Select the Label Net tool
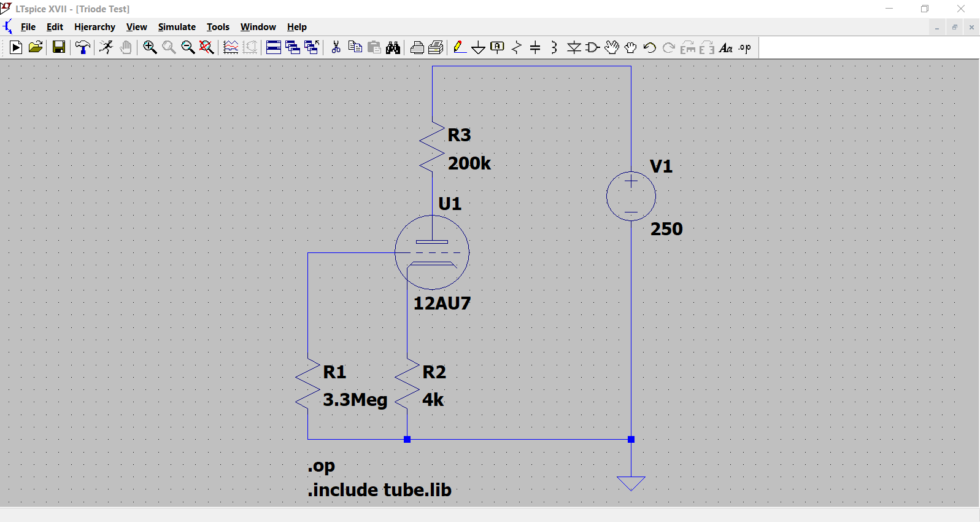This screenshot has height=522, width=980. 498,47
